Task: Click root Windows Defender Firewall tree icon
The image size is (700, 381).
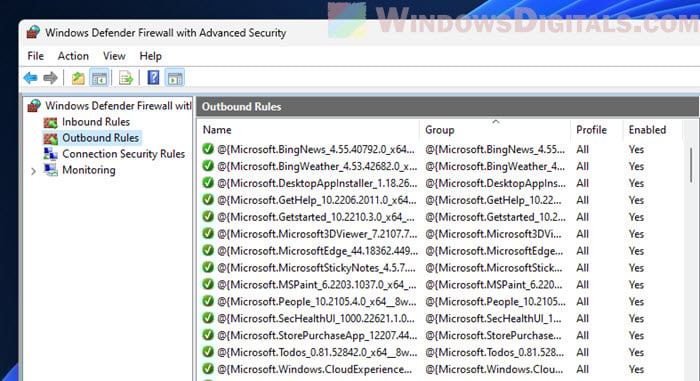Action: pyautogui.click(x=34, y=106)
